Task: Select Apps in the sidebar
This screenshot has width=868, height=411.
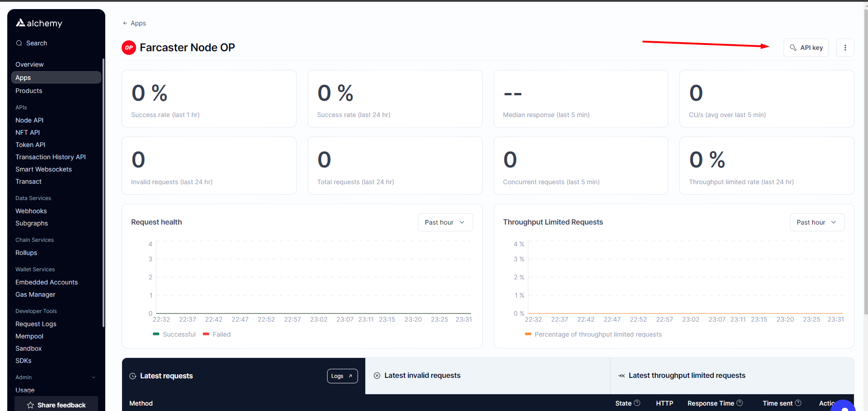Action: pos(56,78)
